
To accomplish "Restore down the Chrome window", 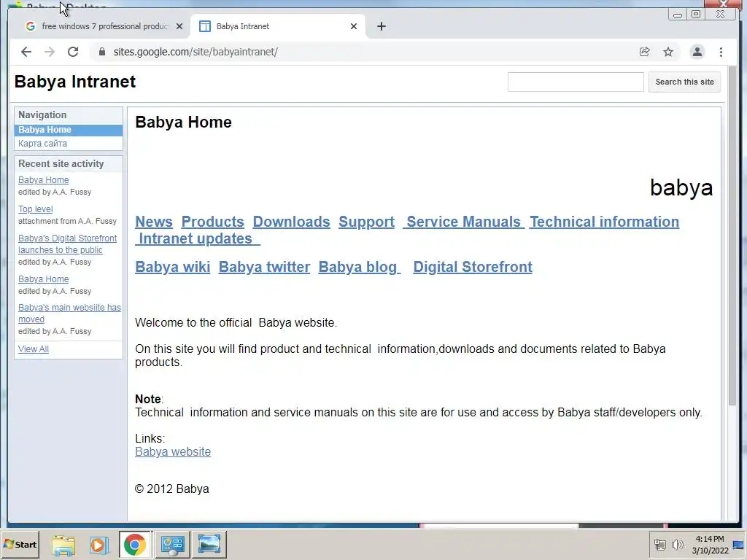I will pos(696,15).
